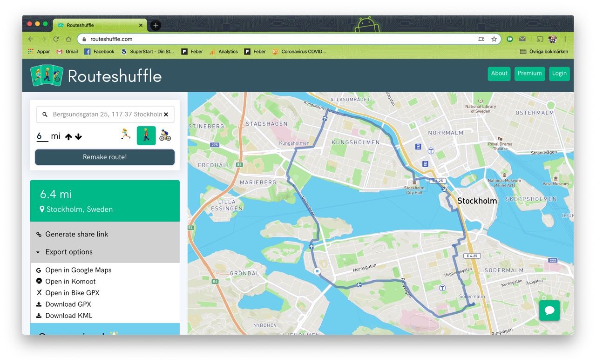The image size is (596, 364).
Task: Click the Chrome profile avatar
Action: coord(553,39)
